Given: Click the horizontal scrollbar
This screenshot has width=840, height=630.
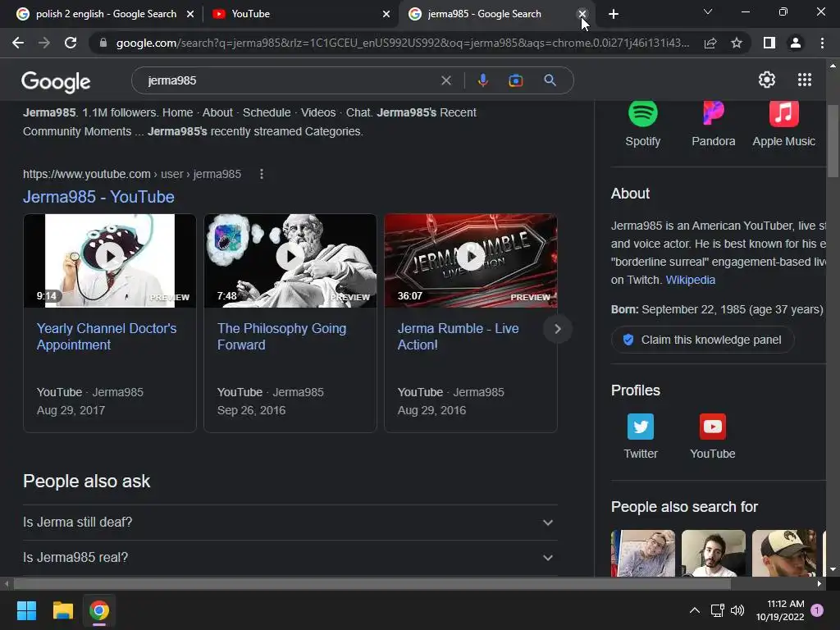Looking at the screenshot, I should [x=372, y=583].
